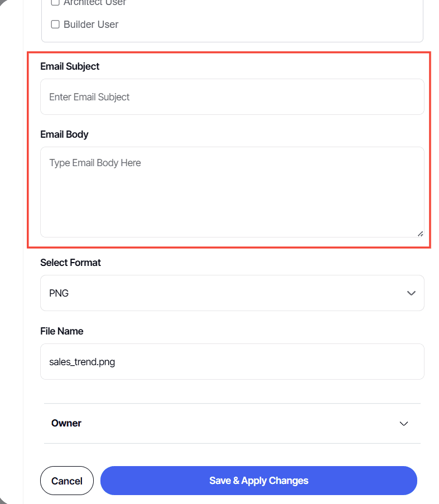Viewport: 439px width, 504px height.
Task: Click the Select Format label
Action: coord(70,263)
